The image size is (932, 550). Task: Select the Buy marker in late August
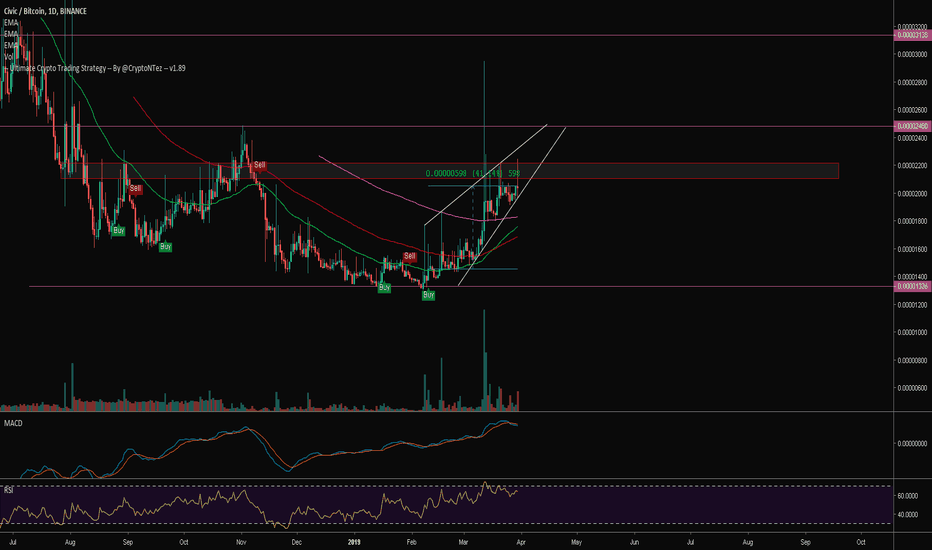click(118, 230)
